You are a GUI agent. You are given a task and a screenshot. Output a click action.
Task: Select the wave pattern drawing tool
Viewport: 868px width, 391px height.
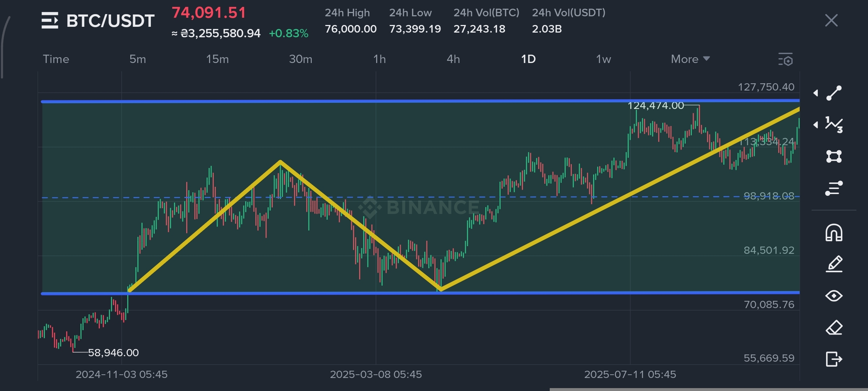click(834, 125)
